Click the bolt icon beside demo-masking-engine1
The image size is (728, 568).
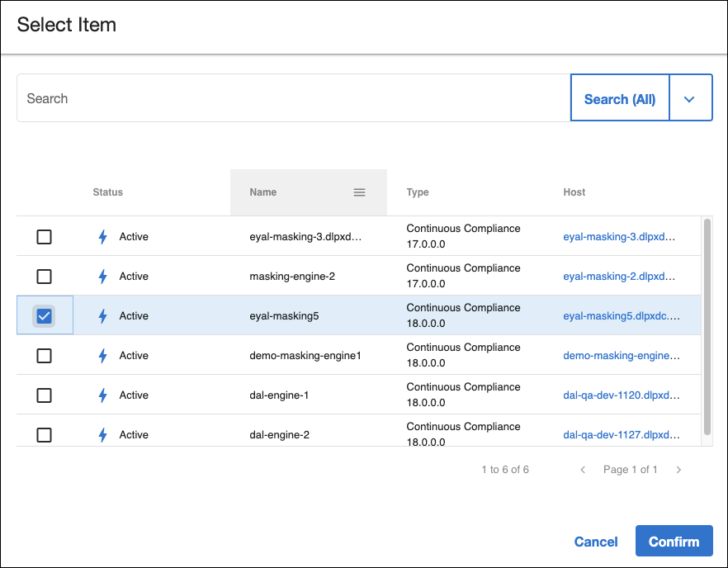[103, 356]
